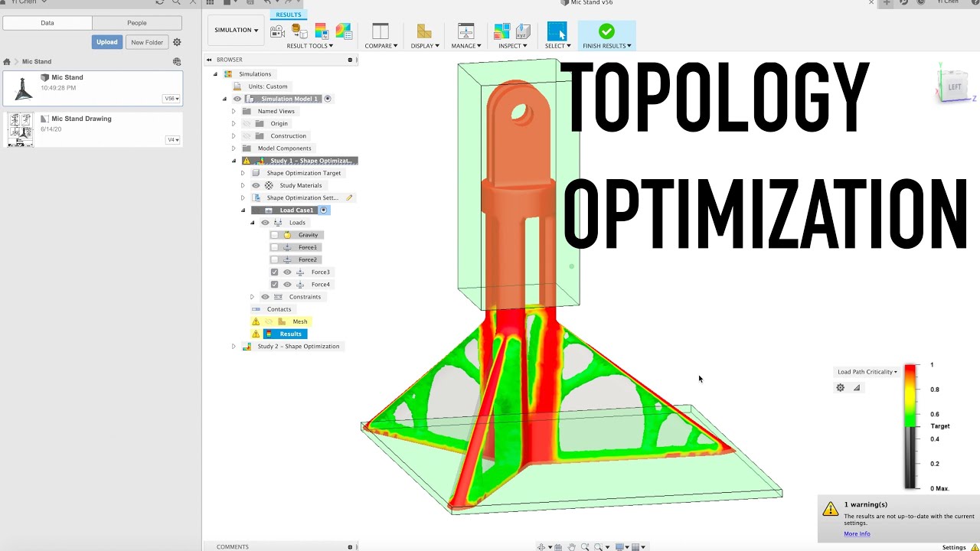Click the Inspect xyz reaction icon
Viewport: 980px width, 551px height.
click(522, 31)
